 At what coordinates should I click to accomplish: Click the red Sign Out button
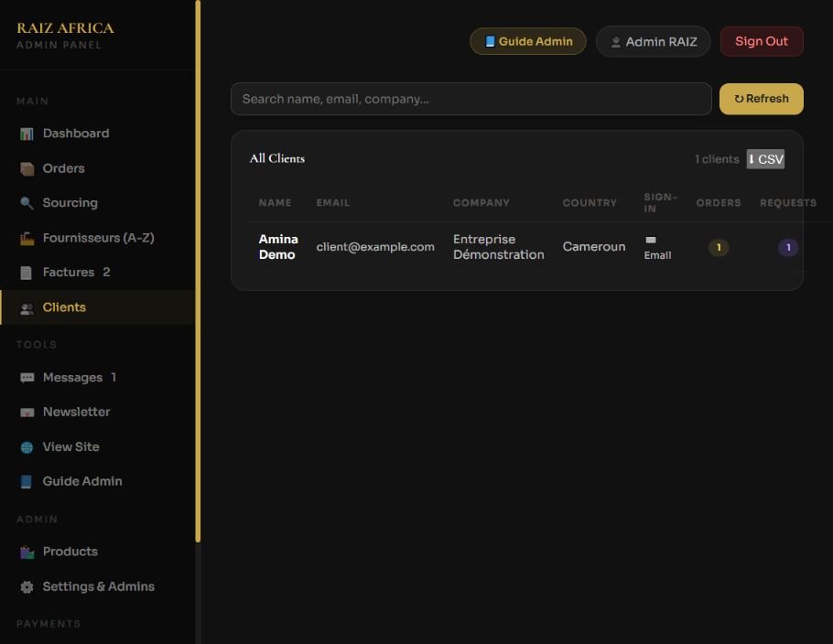(762, 41)
